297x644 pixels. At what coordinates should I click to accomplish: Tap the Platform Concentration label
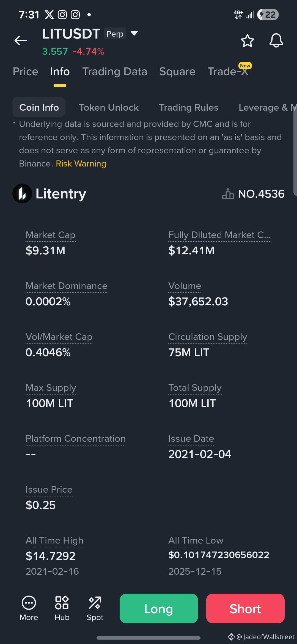[x=75, y=438]
